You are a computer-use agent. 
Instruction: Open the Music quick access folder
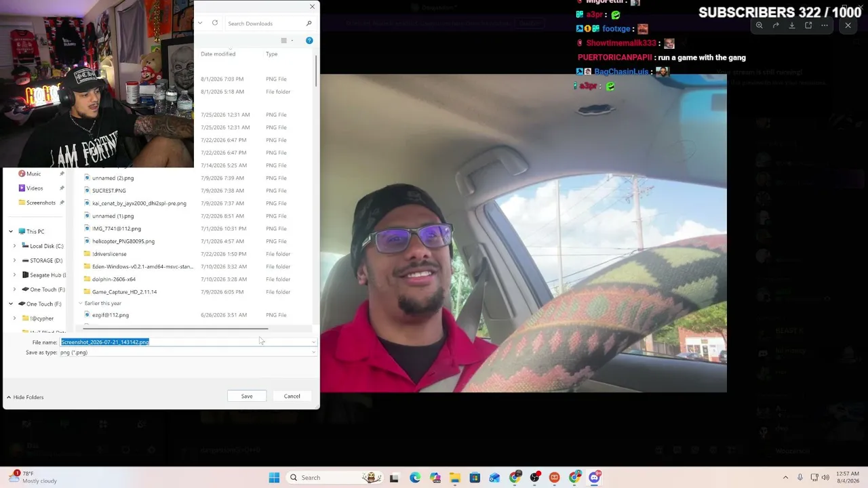pyautogui.click(x=33, y=174)
